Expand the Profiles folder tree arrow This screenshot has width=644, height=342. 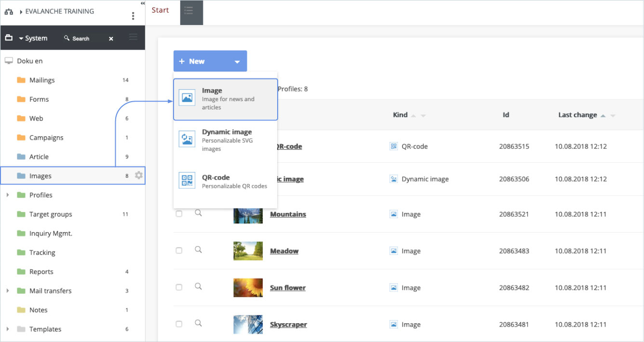pos(8,195)
